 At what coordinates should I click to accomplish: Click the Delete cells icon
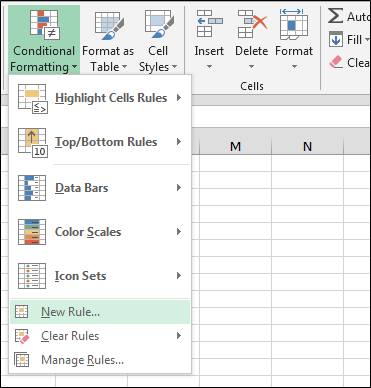(x=252, y=23)
